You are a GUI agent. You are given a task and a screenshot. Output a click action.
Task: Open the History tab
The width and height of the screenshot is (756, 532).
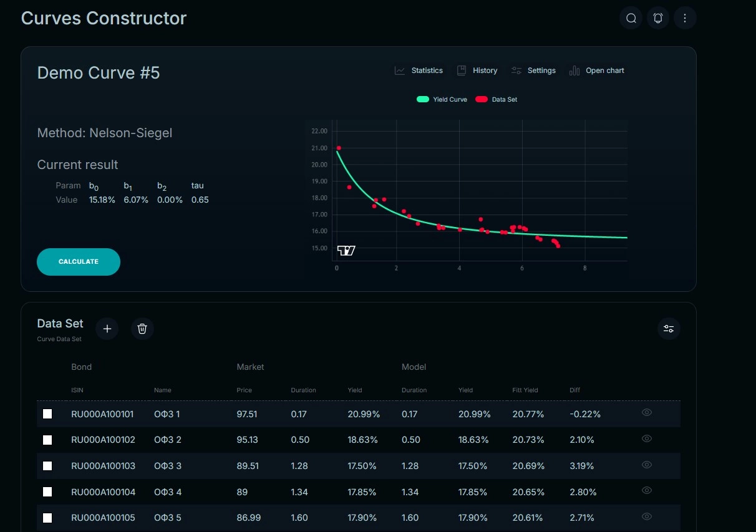[477, 70]
